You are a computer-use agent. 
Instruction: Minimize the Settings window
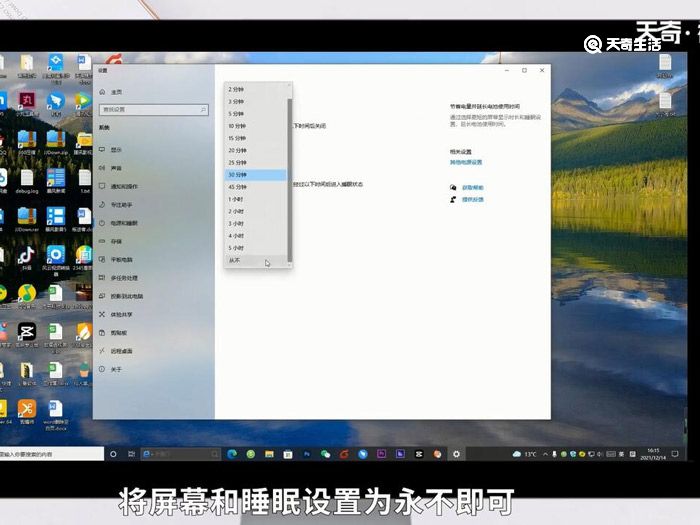pyautogui.click(x=507, y=71)
